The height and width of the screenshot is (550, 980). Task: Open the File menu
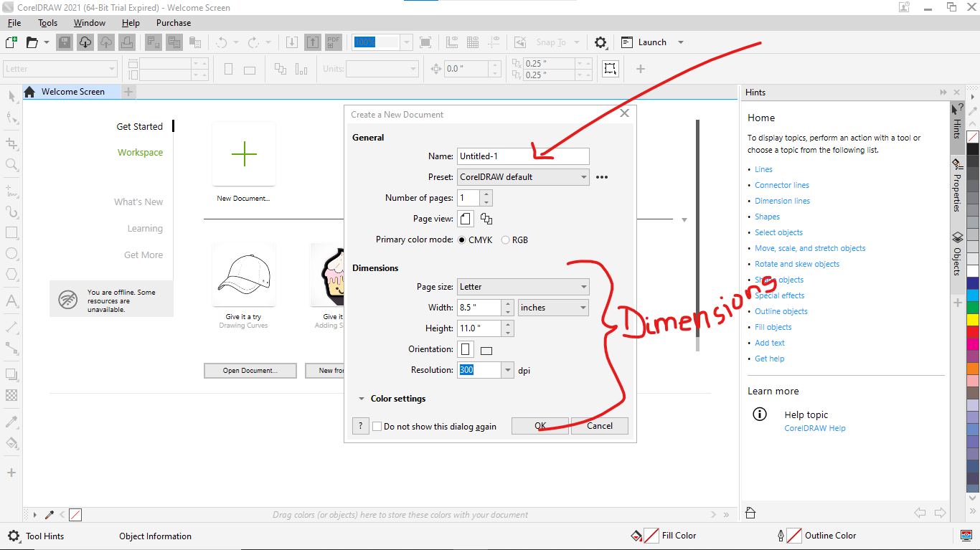[14, 23]
